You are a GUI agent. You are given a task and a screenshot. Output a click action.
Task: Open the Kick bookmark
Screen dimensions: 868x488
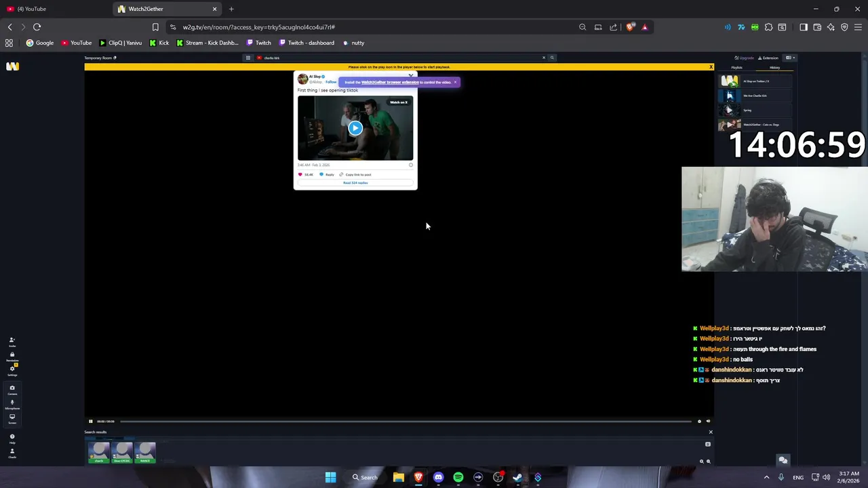159,43
